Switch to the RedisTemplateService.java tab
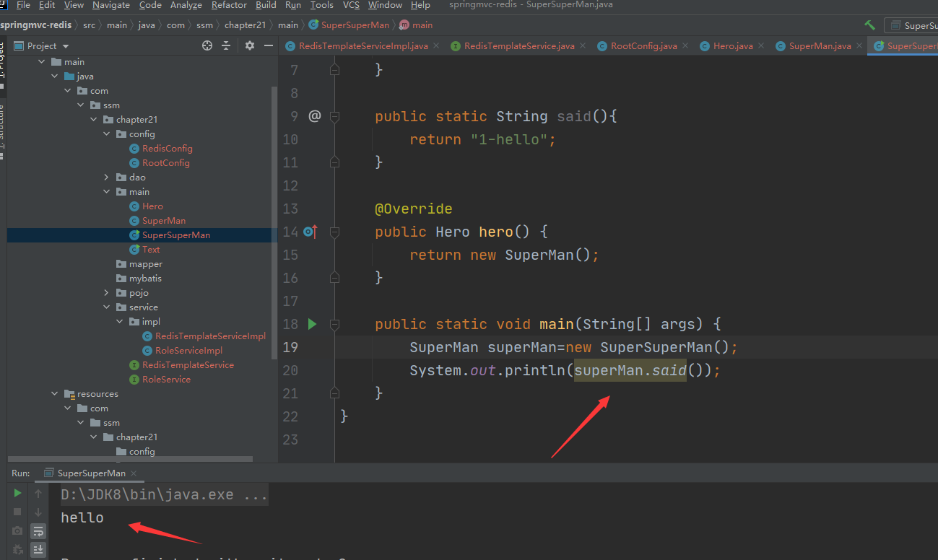Viewport: 938px width, 560px height. (519, 45)
